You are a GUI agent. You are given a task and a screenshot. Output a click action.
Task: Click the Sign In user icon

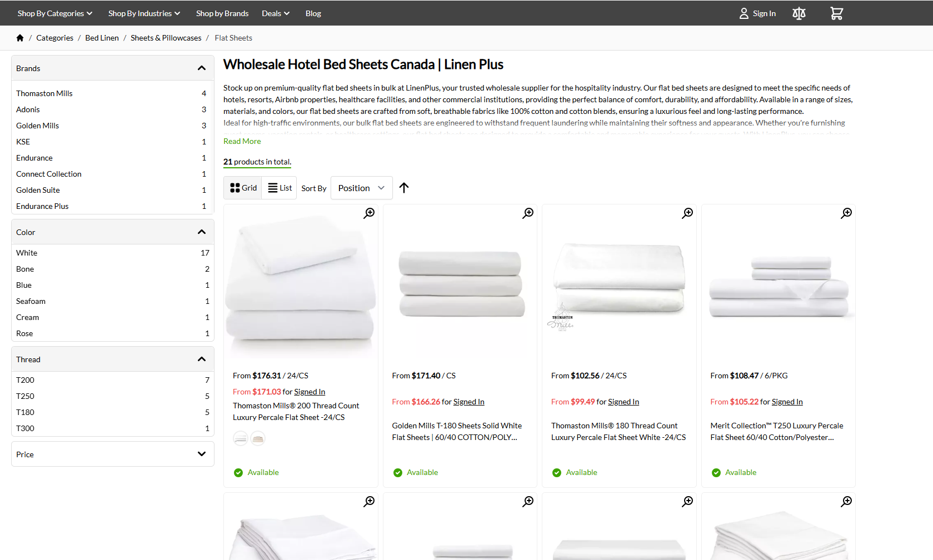[x=744, y=13]
